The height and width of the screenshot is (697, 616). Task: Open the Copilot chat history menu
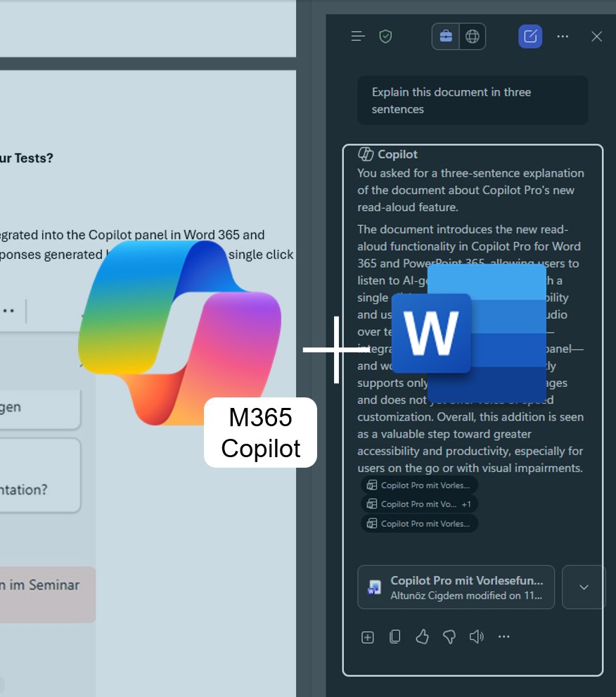coord(358,37)
